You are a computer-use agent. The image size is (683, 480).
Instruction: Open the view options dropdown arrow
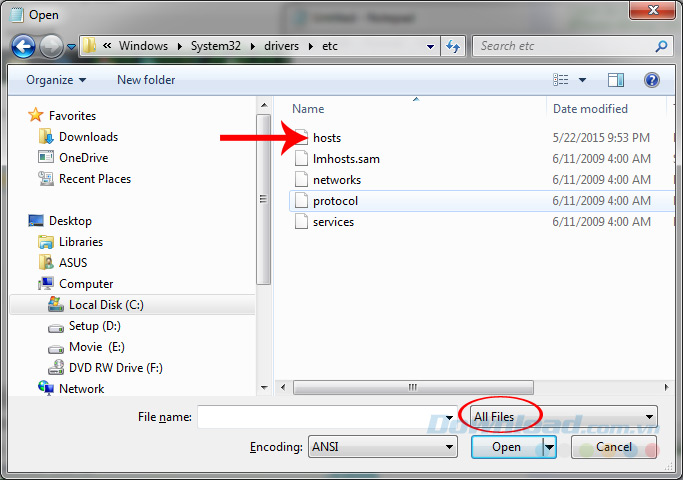(x=582, y=80)
